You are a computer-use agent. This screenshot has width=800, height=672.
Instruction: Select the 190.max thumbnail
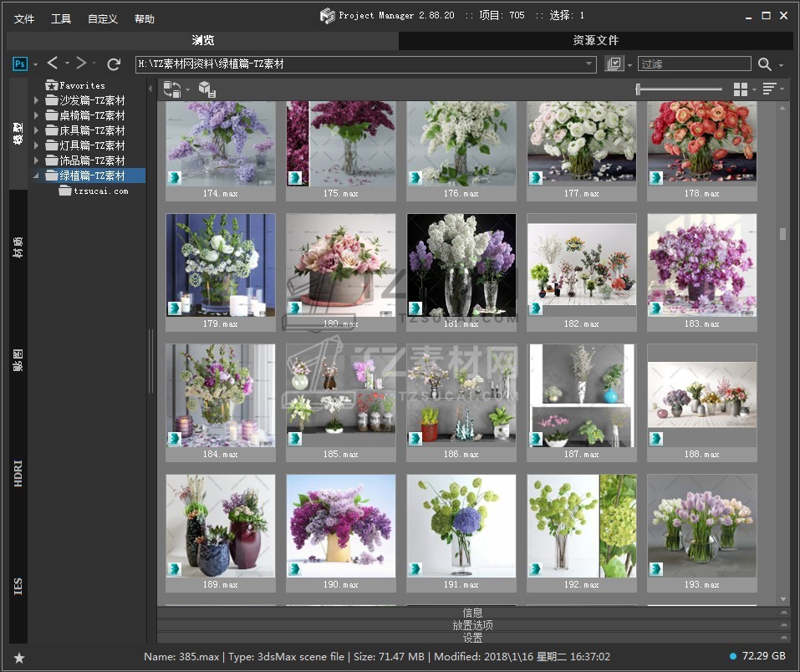coord(340,527)
